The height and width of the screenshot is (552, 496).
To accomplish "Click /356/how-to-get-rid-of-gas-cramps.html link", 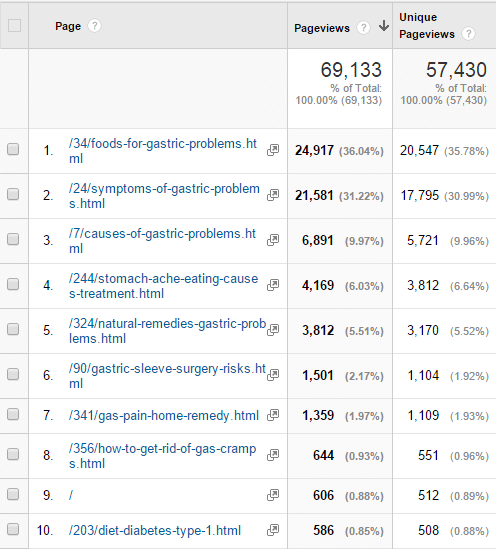I will tap(162, 456).
